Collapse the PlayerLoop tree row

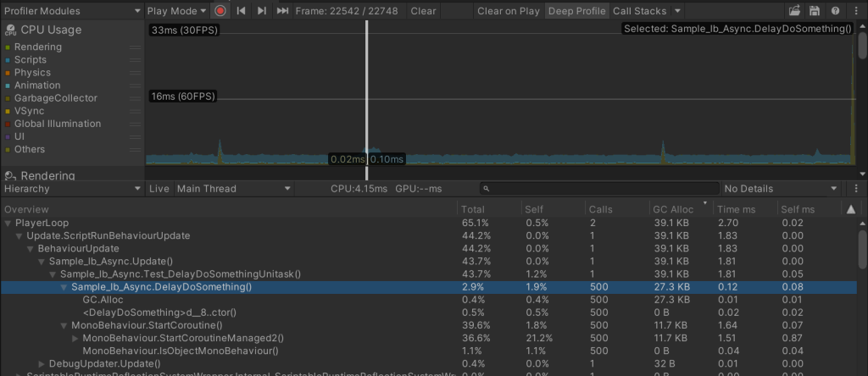pyautogui.click(x=9, y=223)
